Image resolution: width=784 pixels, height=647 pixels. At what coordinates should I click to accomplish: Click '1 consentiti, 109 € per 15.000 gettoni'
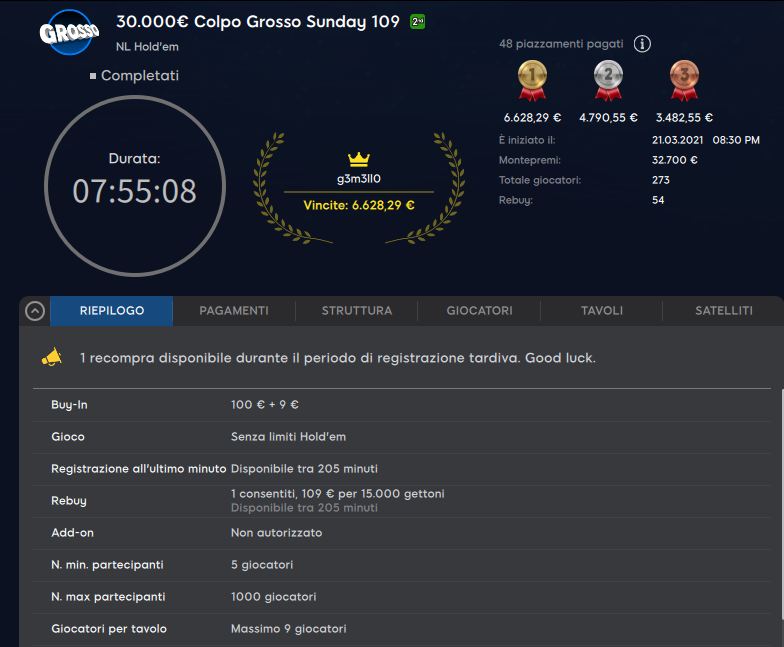pyautogui.click(x=338, y=494)
